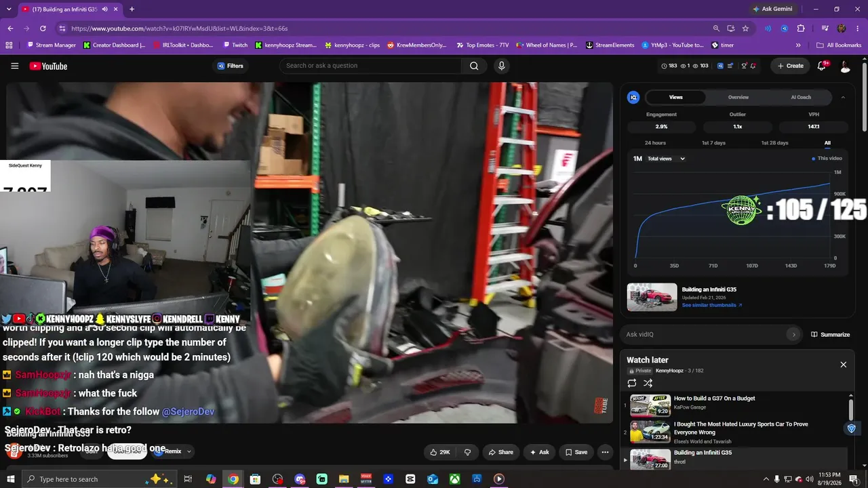Screen dimensions: 868x488
Task: Toggle the vidIQ Filters button
Action: [x=231, y=66]
